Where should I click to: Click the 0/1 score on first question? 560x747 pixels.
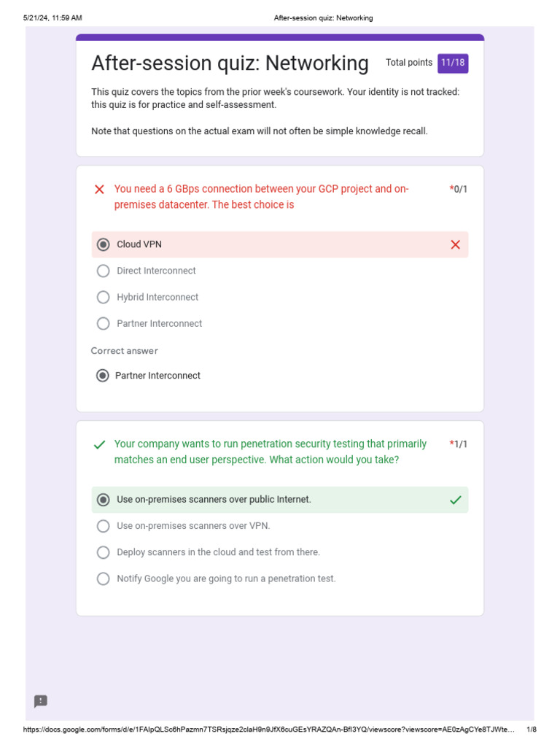coord(460,189)
